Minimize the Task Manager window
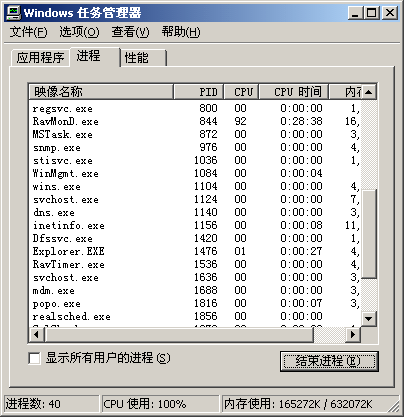This screenshot has height=417, width=404. pos(355,13)
